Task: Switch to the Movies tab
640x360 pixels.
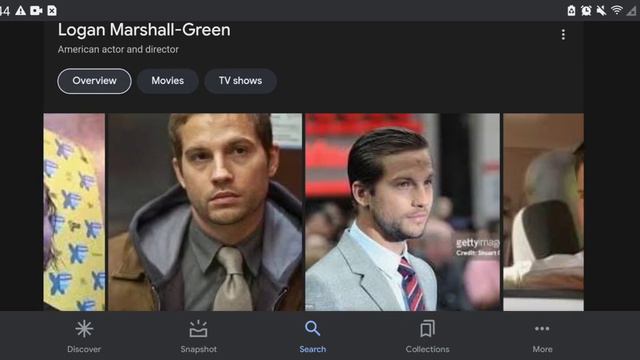Action: pyautogui.click(x=168, y=81)
